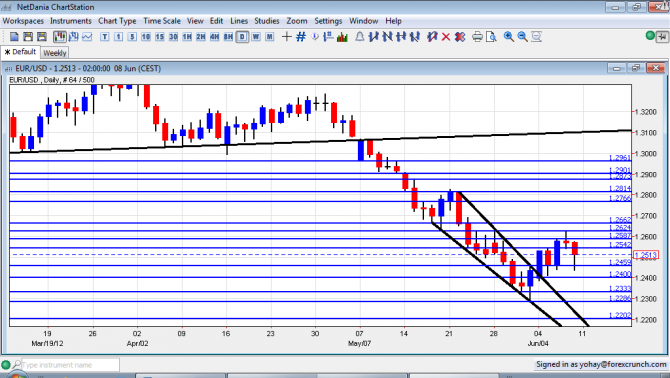Toggle the 4H time scale button
The image size is (670, 378).
(x=215, y=37)
